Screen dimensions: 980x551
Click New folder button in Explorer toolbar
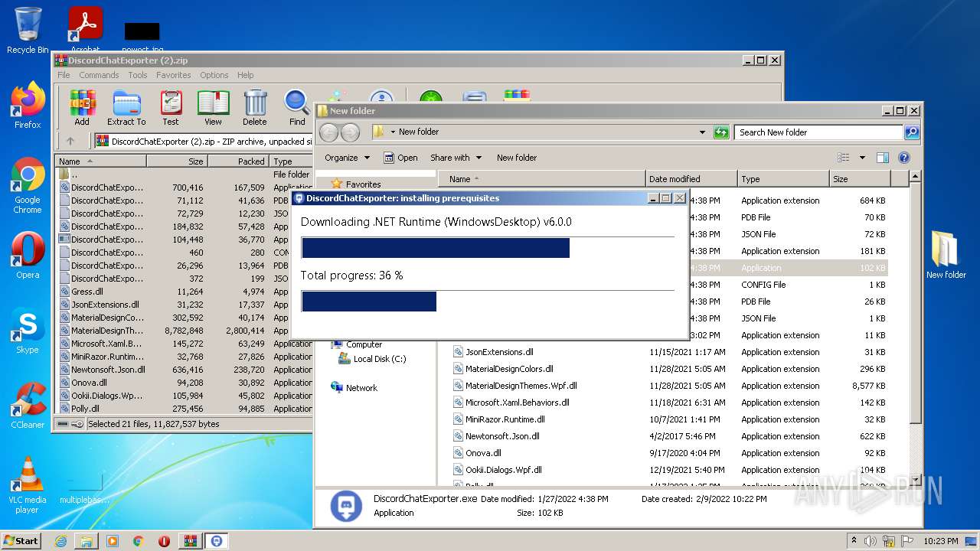(x=517, y=158)
